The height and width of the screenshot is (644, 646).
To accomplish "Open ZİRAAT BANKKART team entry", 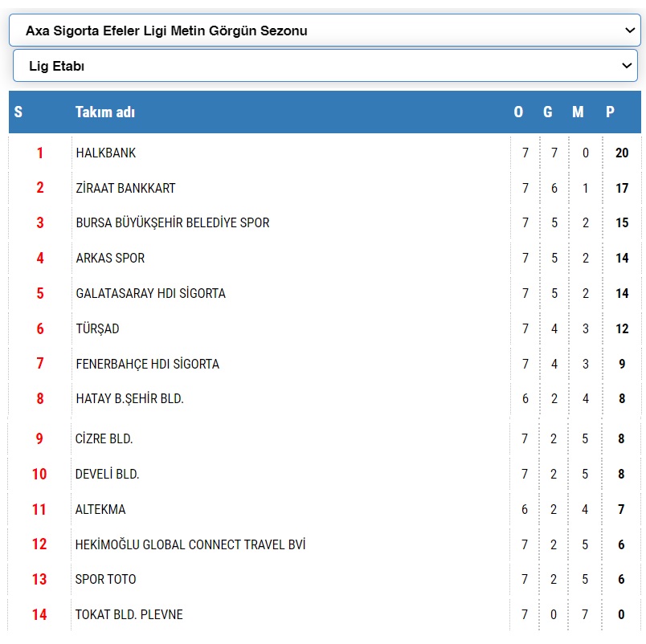I will [x=125, y=188].
